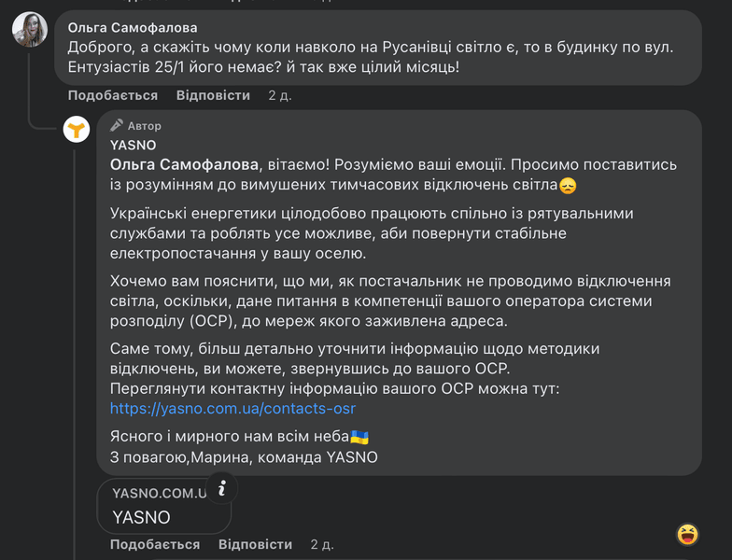Image resolution: width=732 pixels, height=560 pixels.
Task: Reply to Olga's comment via Відповісти
Action: (213, 95)
